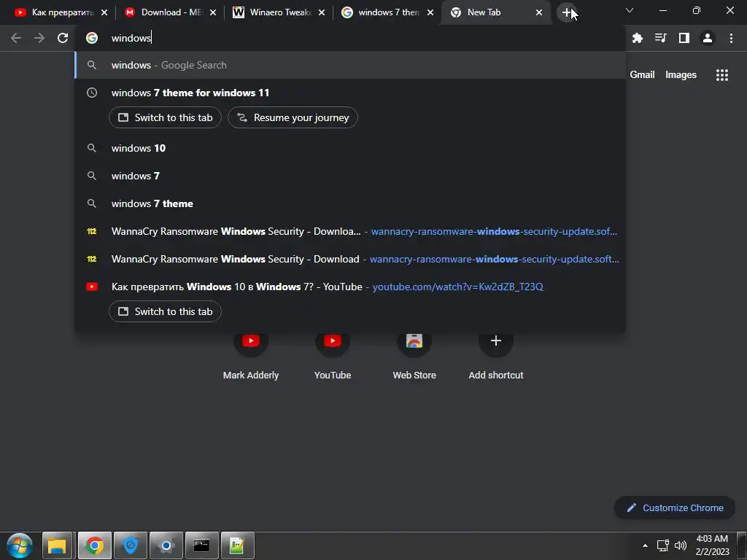Open the Extensions puzzle icon

[x=637, y=38]
